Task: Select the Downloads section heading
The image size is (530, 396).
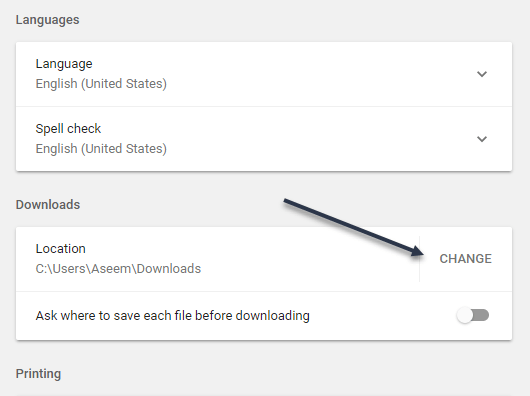Action: 48,205
